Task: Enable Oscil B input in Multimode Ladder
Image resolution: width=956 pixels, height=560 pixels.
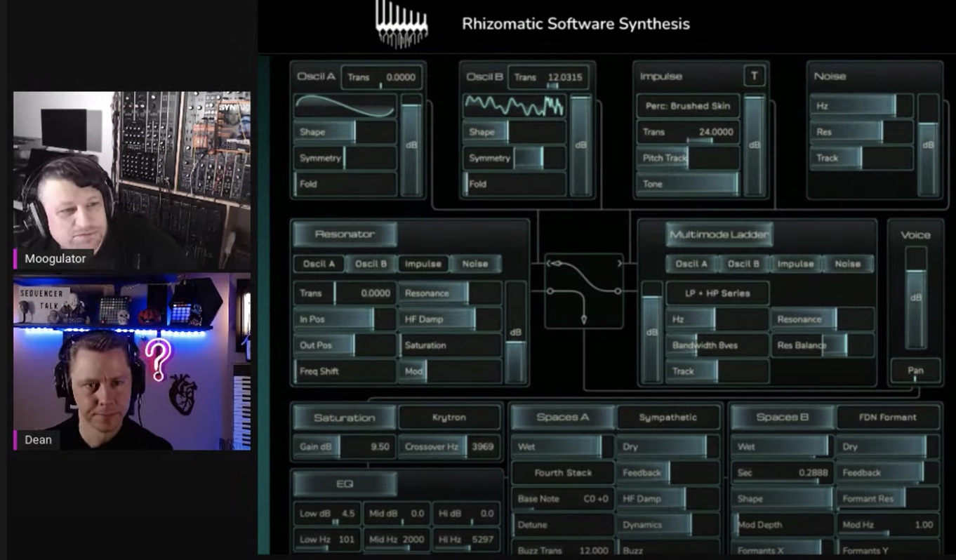Action: [743, 264]
